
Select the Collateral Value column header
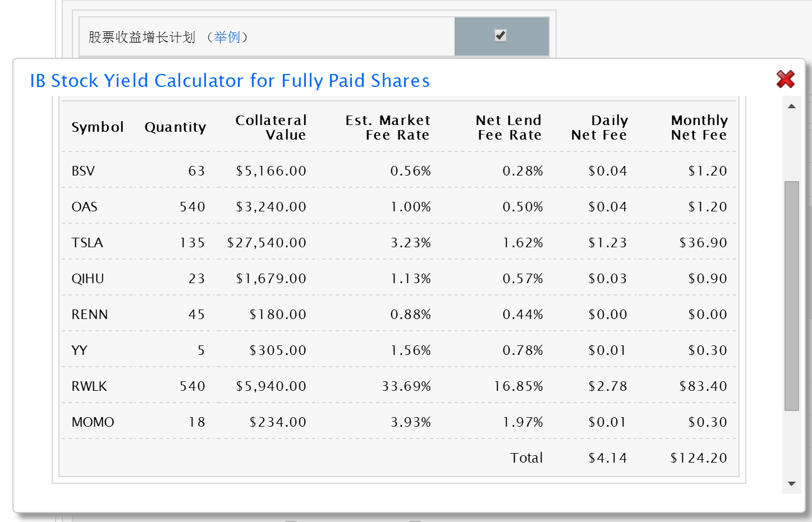(271, 127)
